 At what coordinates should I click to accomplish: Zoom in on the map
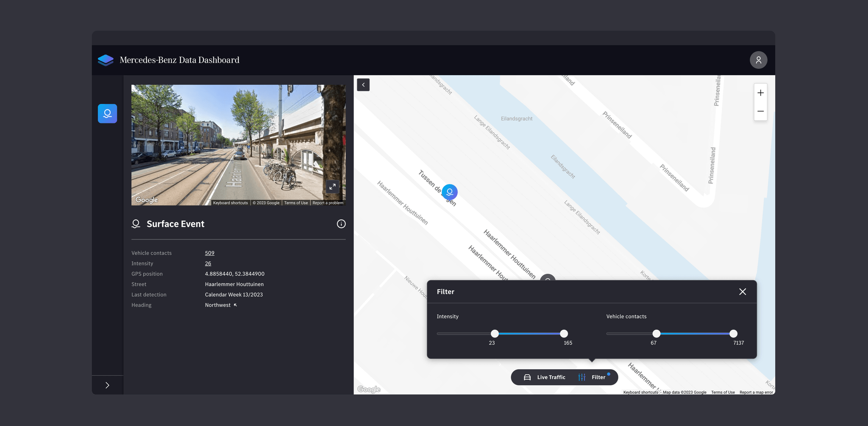click(760, 93)
